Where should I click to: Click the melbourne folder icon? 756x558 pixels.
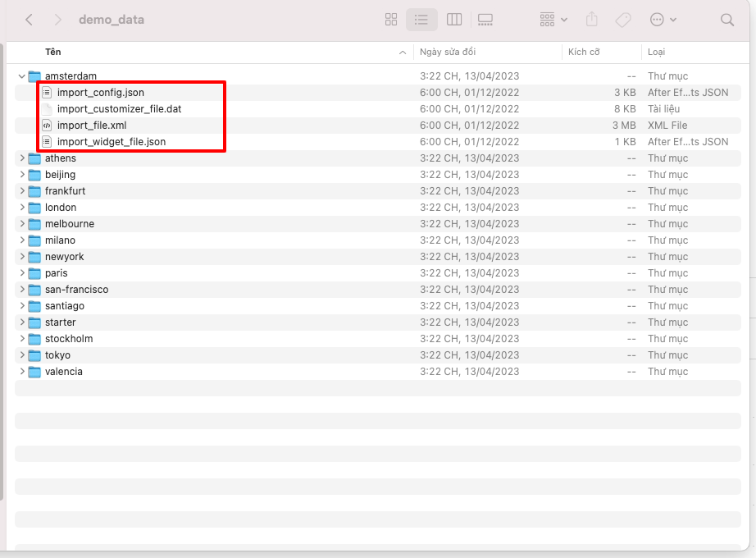[34, 224]
